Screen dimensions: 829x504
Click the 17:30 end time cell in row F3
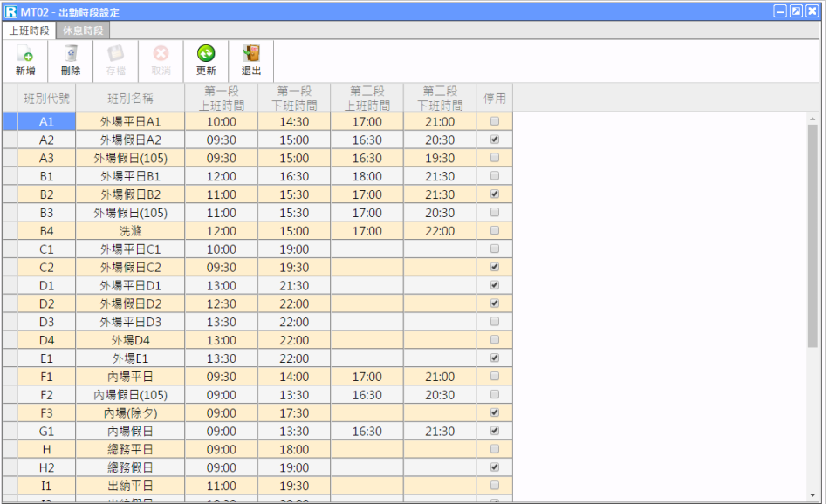tap(294, 413)
